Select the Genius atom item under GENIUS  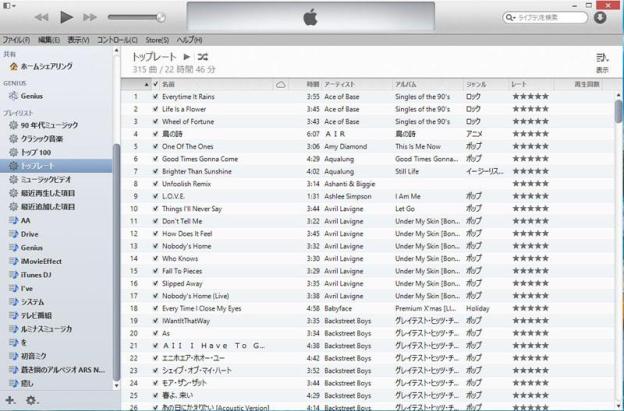26,96
